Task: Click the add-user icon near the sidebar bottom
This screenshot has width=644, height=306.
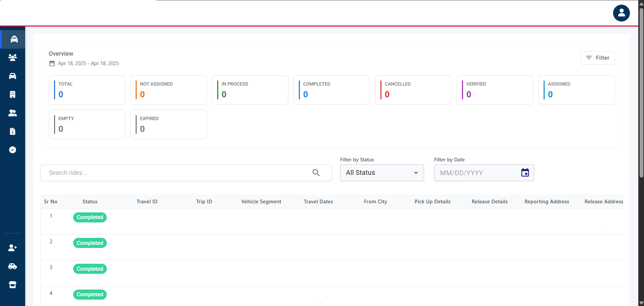Action: pyautogui.click(x=13, y=248)
